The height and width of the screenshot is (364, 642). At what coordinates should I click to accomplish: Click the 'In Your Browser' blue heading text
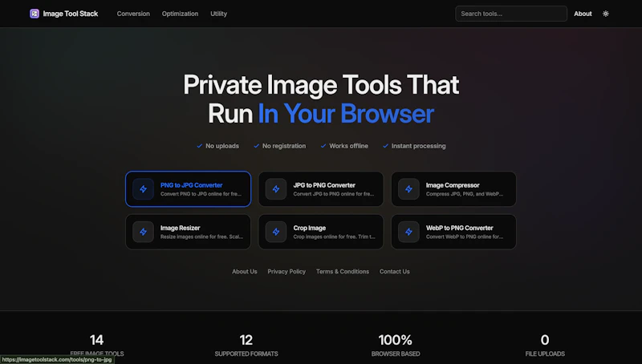(x=346, y=113)
